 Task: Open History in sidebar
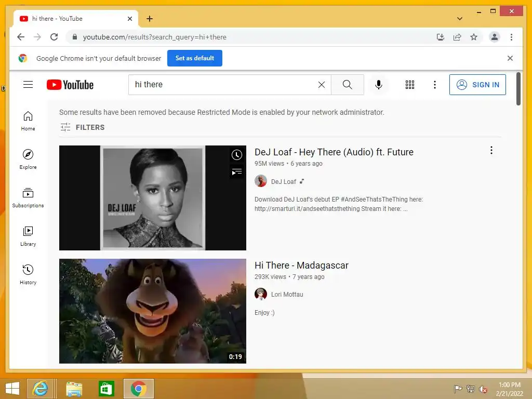click(x=28, y=274)
